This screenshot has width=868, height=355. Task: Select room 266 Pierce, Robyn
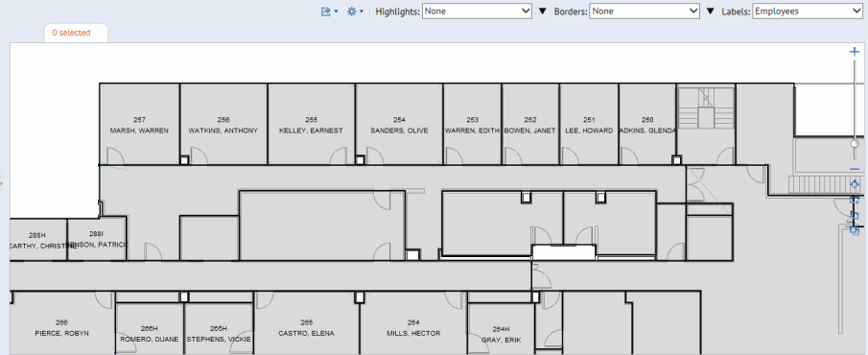pyautogui.click(x=61, y=327)
